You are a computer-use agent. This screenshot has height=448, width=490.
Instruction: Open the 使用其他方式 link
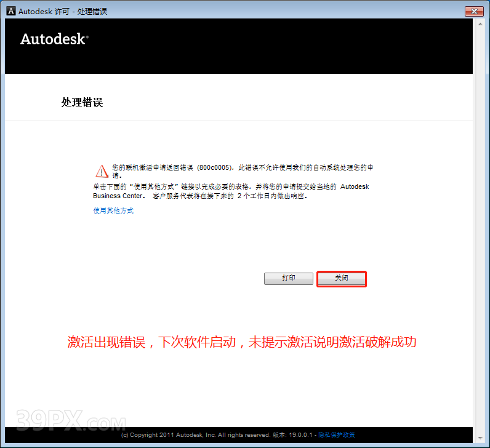click(113, 210)
